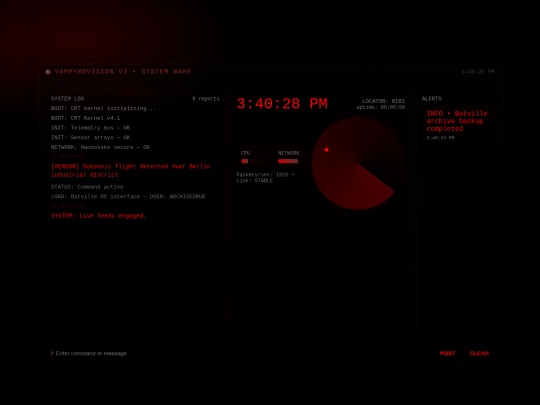Viewport: 540px width, 405px height.
Task: Click the radar sweep circle
Action: tap(359, 163)
